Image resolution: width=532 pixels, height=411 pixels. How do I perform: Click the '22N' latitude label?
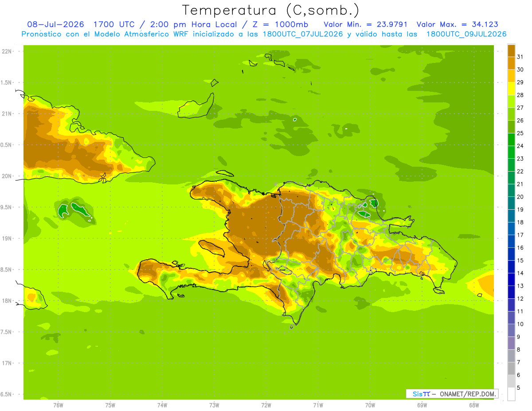[x=7, y=51]
